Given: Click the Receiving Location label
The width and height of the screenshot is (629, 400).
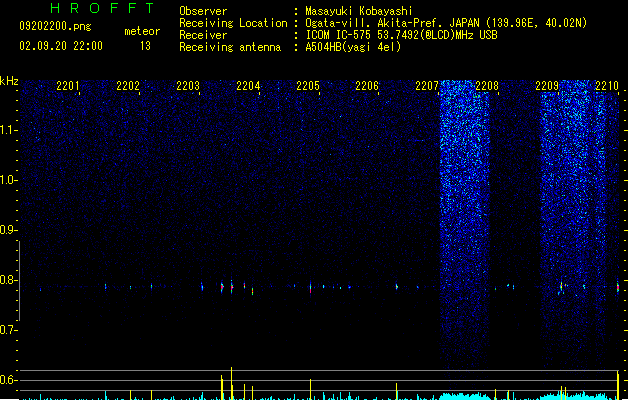Looking at the screenshot, I should [x=233, y=23].
